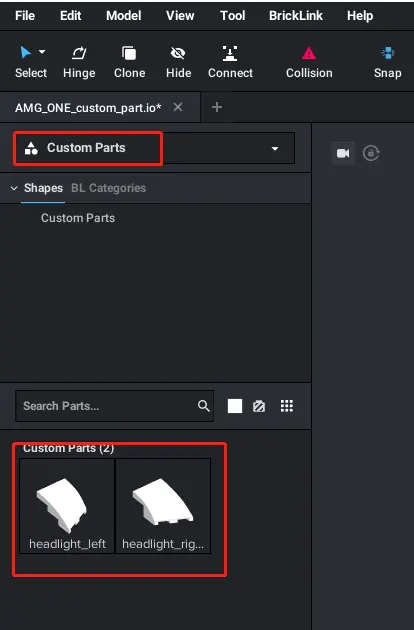Activate the Connect tool

230,62
